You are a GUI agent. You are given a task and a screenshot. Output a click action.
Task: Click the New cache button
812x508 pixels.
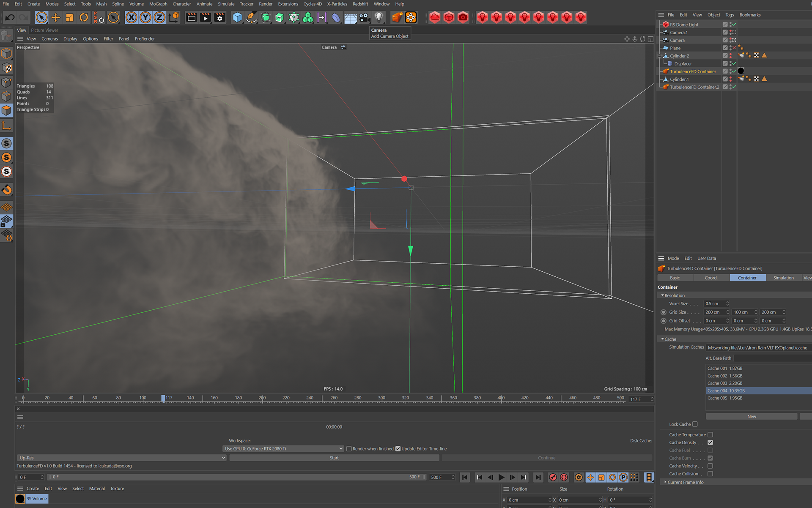752,416
